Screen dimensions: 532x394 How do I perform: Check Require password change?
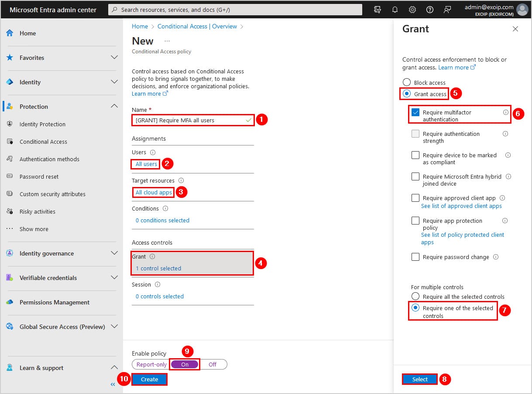[x=415, y=257]
